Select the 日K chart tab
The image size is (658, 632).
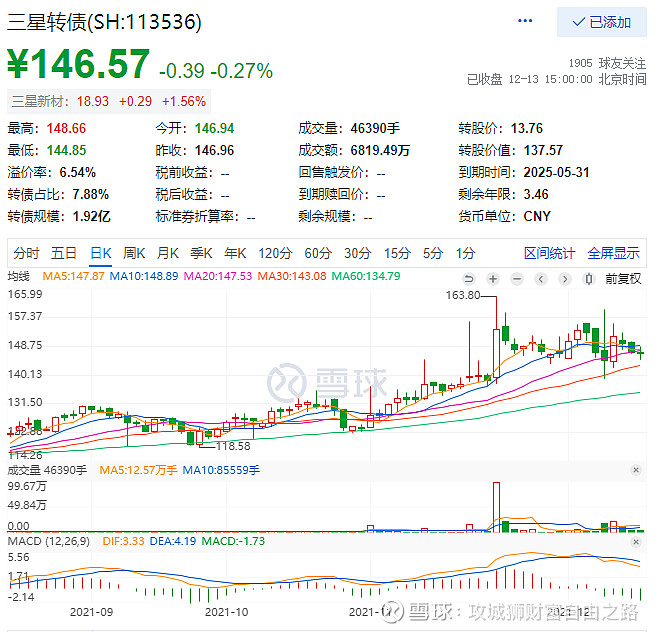(x=101, y=253)
